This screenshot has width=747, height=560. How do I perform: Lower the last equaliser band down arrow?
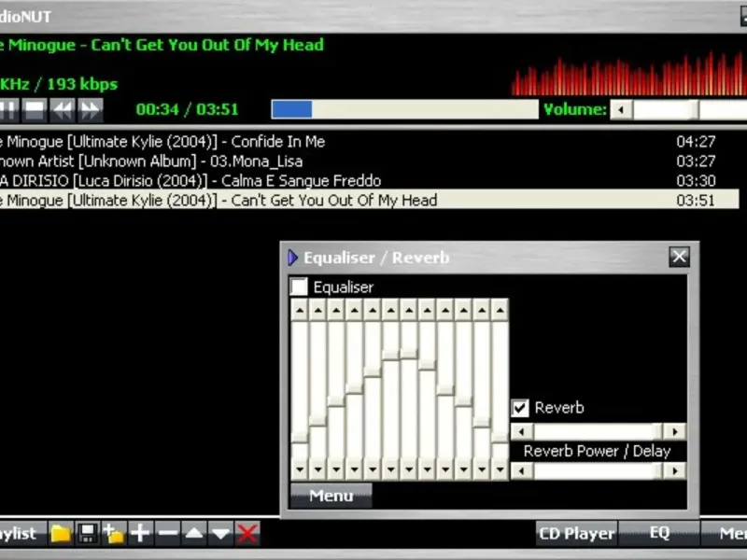click(x=500, y=469)
